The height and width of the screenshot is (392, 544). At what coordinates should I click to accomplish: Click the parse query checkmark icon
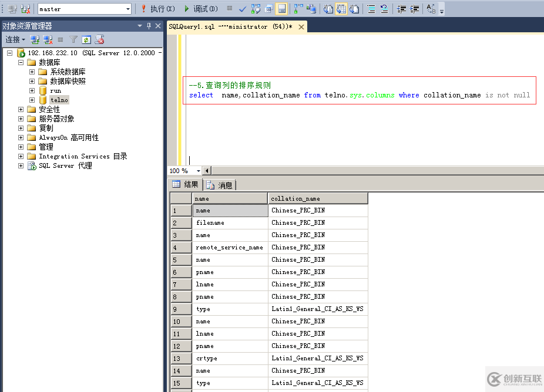tap(243, 9)
